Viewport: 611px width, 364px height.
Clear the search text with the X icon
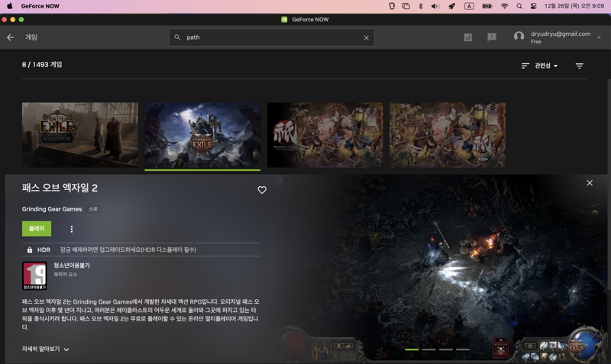click(x=367, y=37)
